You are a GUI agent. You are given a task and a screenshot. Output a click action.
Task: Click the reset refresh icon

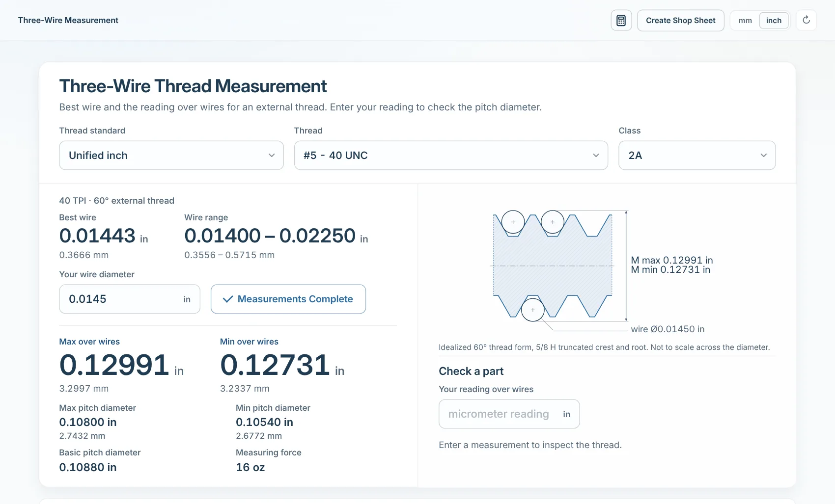click(x=806, y=20)
